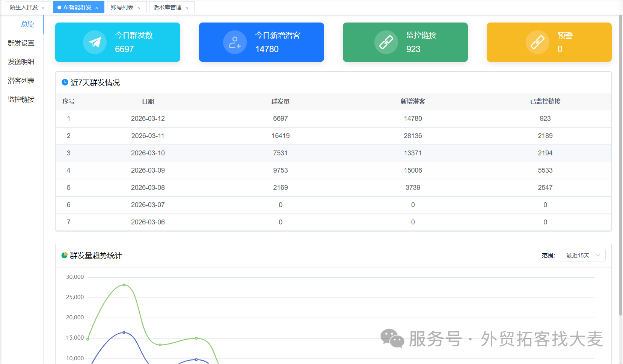Close the 话术库管理 tab
Image resolution: width=623 pixels, height=364 pixels.
187,8
